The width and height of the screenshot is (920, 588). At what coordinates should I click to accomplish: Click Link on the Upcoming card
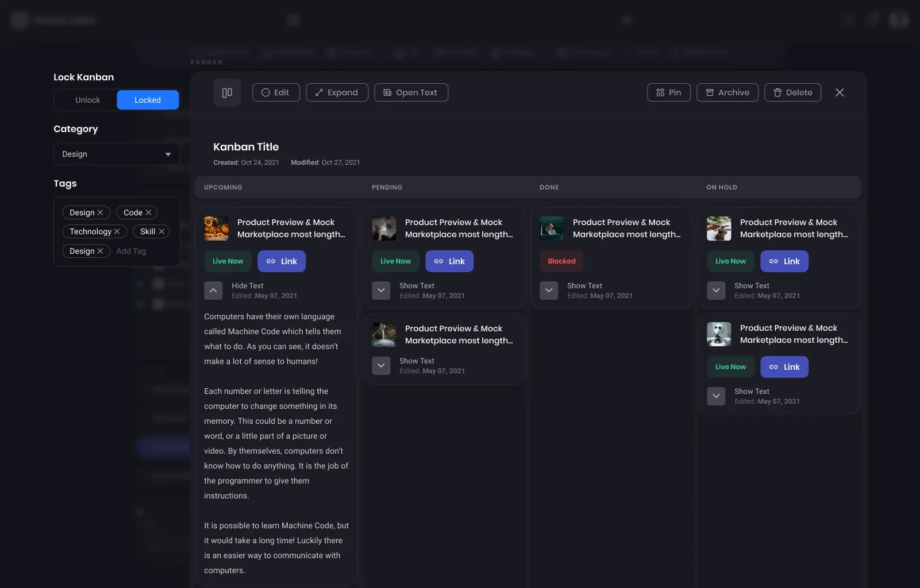(x=282, y=261)
